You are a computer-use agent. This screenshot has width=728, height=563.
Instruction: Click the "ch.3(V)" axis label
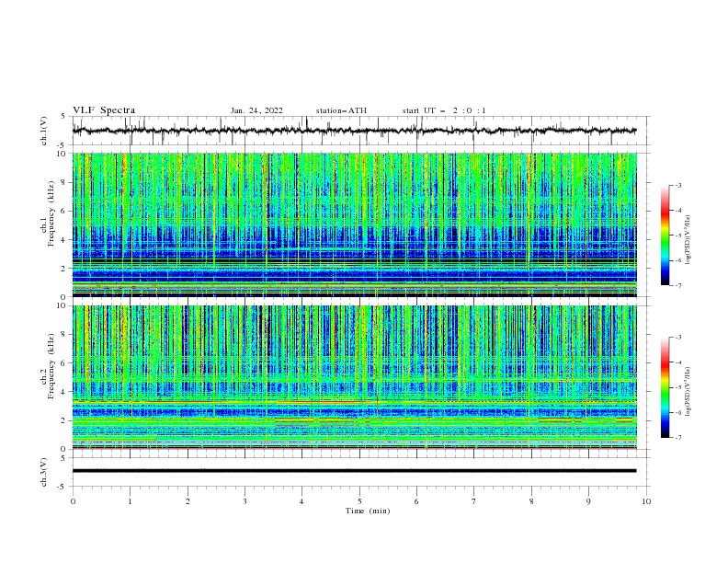pyautogui.click(x=44, y=472)
